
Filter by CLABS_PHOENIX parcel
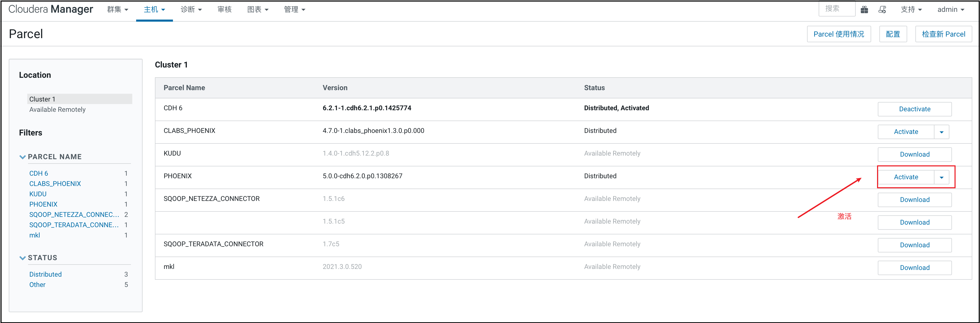pyautogui.click(x=55, y=184)
